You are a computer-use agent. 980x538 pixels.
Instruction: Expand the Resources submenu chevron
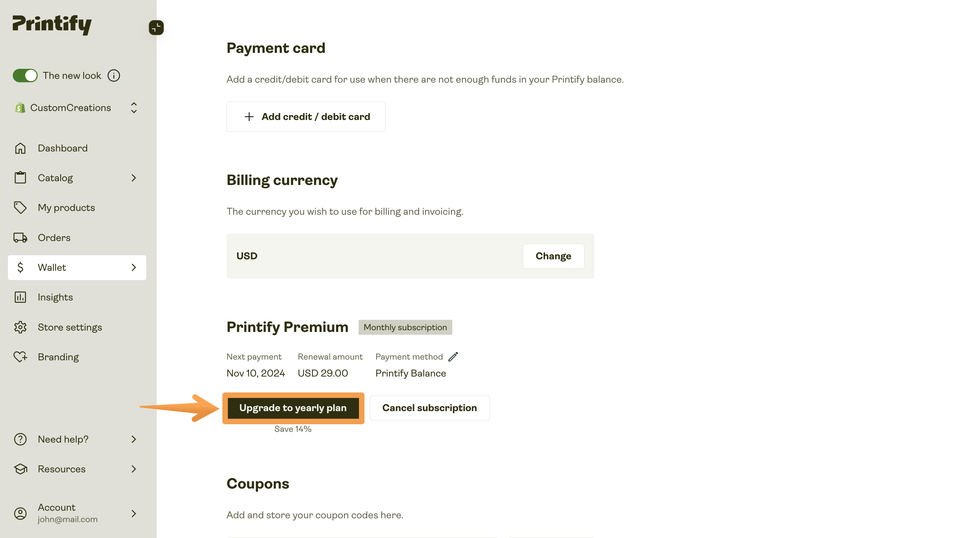133,469
